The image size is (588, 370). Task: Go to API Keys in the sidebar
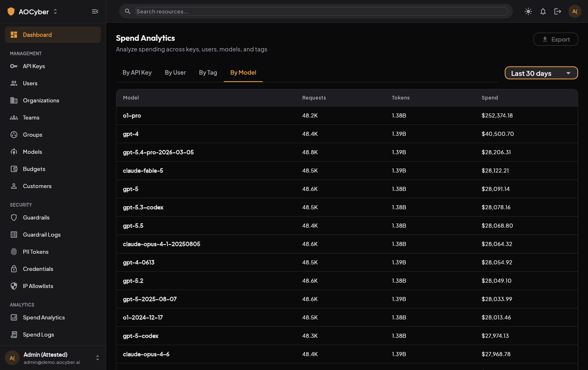pos(53,66)
